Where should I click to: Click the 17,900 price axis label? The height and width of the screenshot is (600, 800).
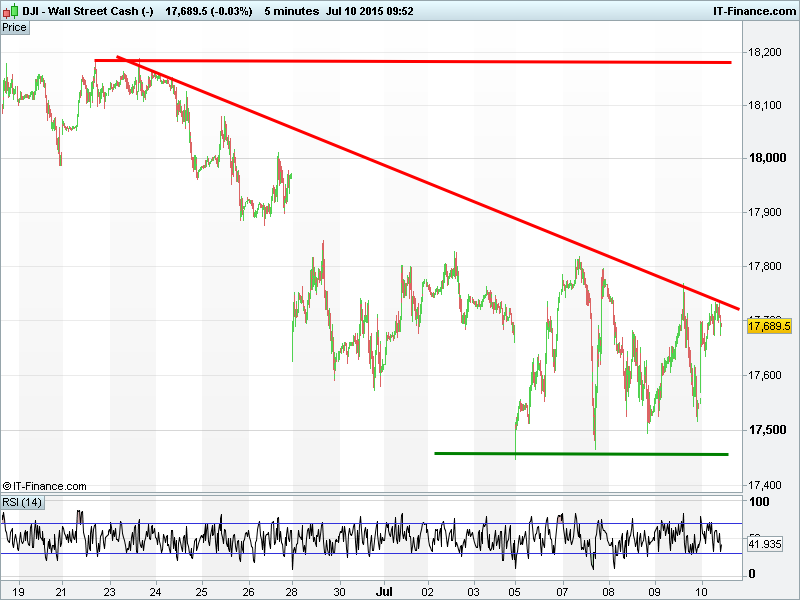point(764,212)
